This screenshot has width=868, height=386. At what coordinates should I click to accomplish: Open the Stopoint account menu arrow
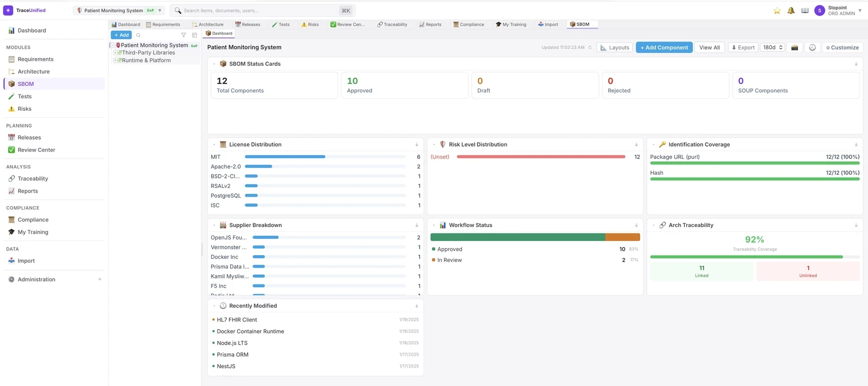[x=860, y=10]
